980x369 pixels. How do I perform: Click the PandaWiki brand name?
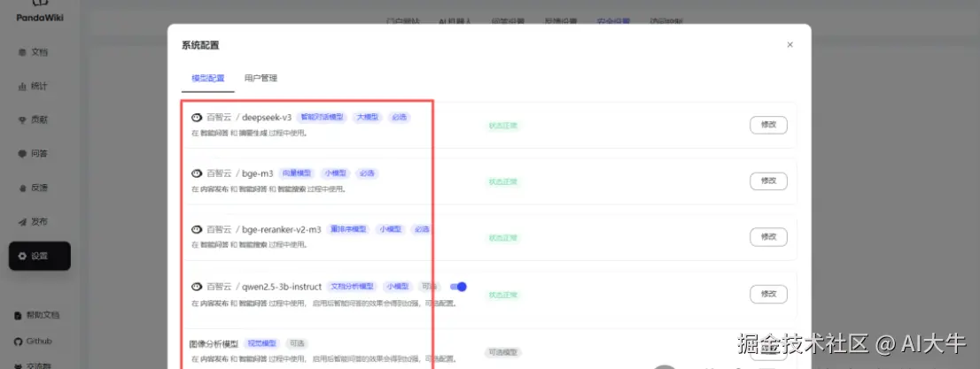coord(40,18)
